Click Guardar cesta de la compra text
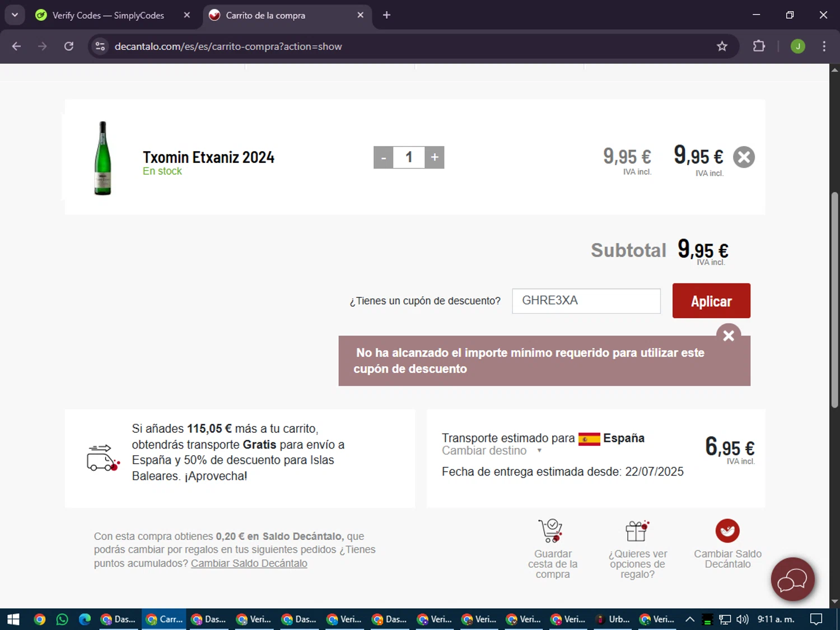This screenshot has width=840, height=630. 553,564
